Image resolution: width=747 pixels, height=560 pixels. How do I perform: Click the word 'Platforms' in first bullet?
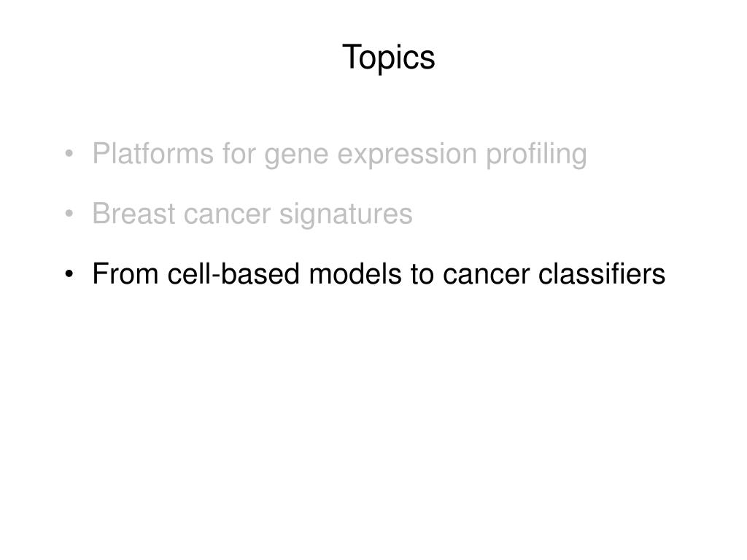point(153,153)
